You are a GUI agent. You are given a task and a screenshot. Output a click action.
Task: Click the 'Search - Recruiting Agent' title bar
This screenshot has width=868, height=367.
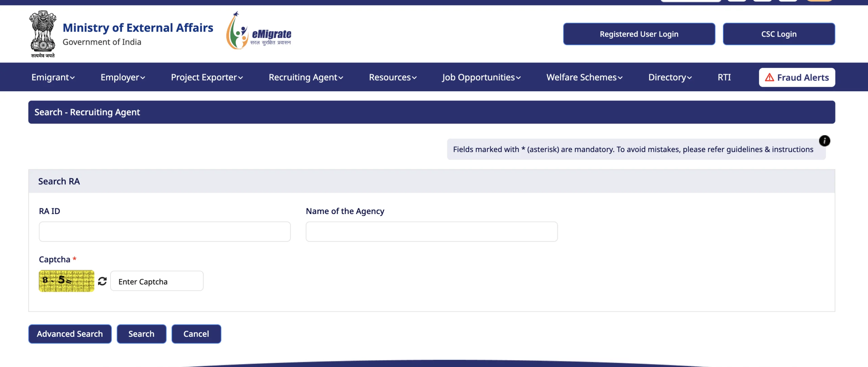[x=432, y=112]
